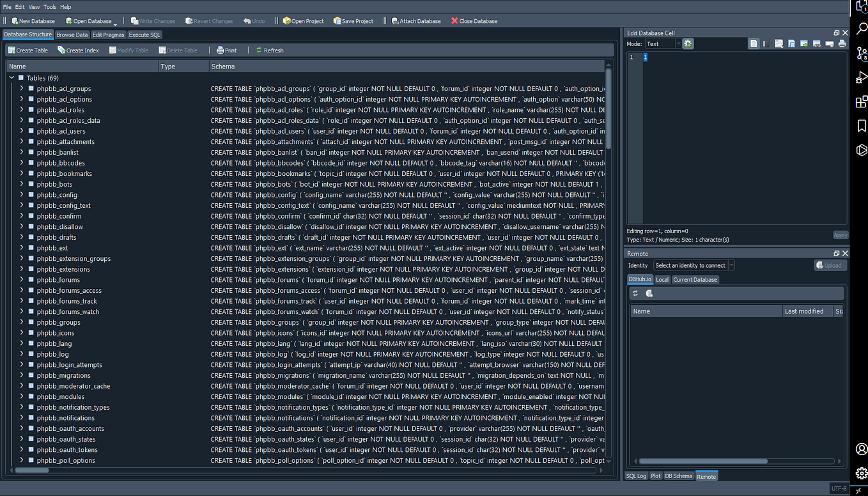The width and height of the screenshot is (868, 496).
Task: Clone a database from DBHub.io
Action: click(648, 293)
